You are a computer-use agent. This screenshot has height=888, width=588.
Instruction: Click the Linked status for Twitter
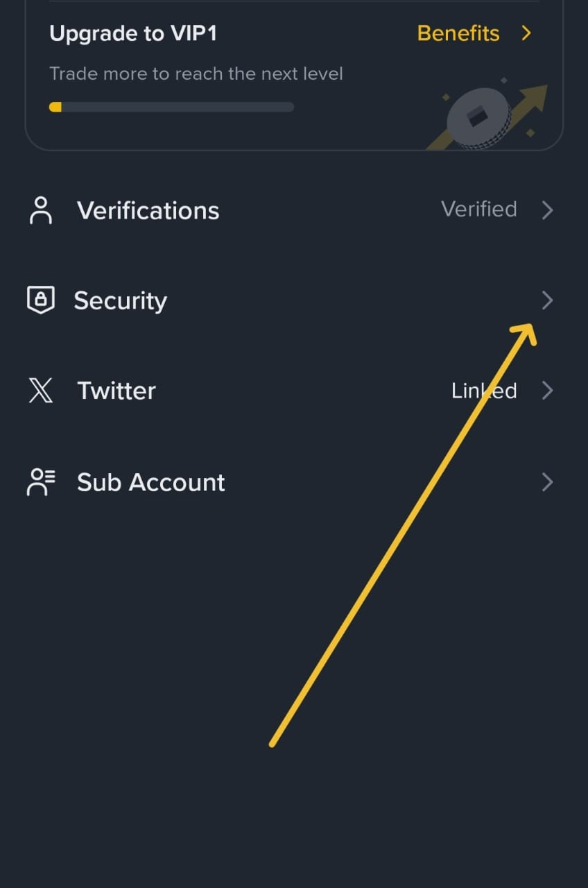[x=484, y=391]
